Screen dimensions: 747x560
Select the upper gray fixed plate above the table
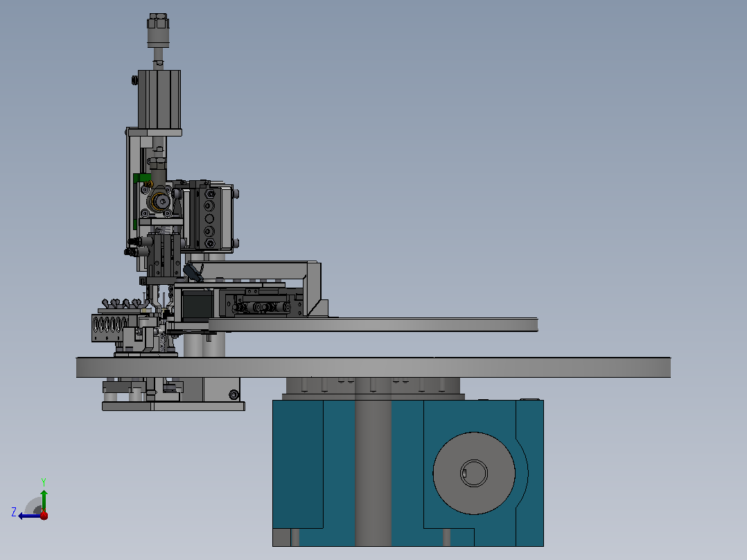[373, 324]
